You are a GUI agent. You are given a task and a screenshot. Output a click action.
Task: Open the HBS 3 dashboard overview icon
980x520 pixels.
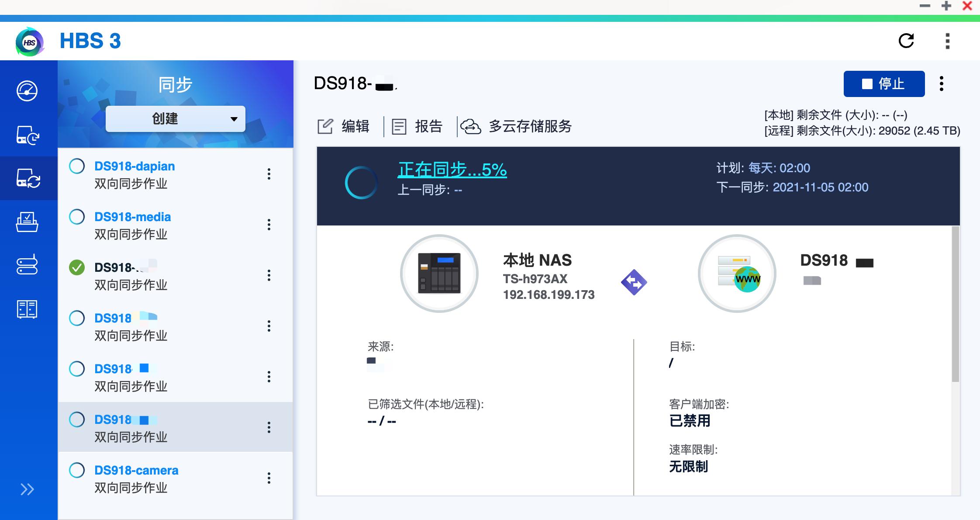[x=28, y=91]
